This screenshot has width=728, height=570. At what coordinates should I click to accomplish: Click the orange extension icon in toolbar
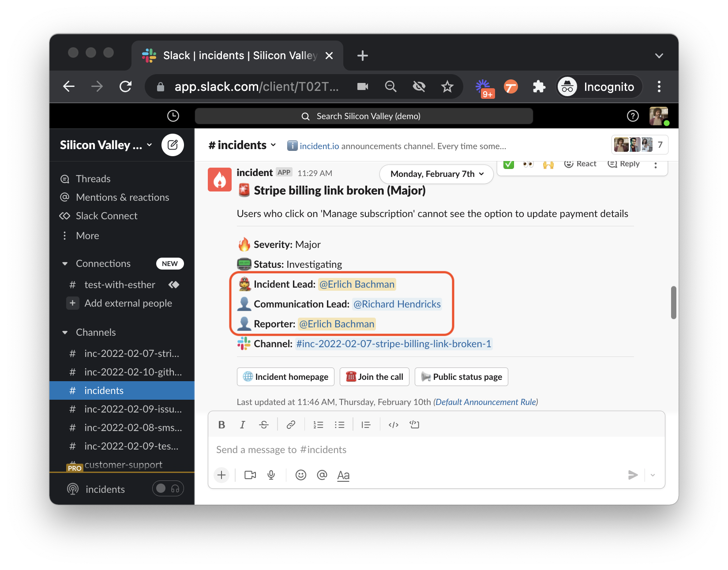[x=511, y=86]
